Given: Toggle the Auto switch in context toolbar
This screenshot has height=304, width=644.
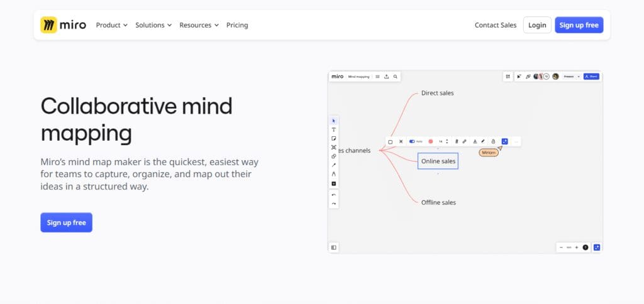Looking at the screenshot, I should click(x=413, y=141).
